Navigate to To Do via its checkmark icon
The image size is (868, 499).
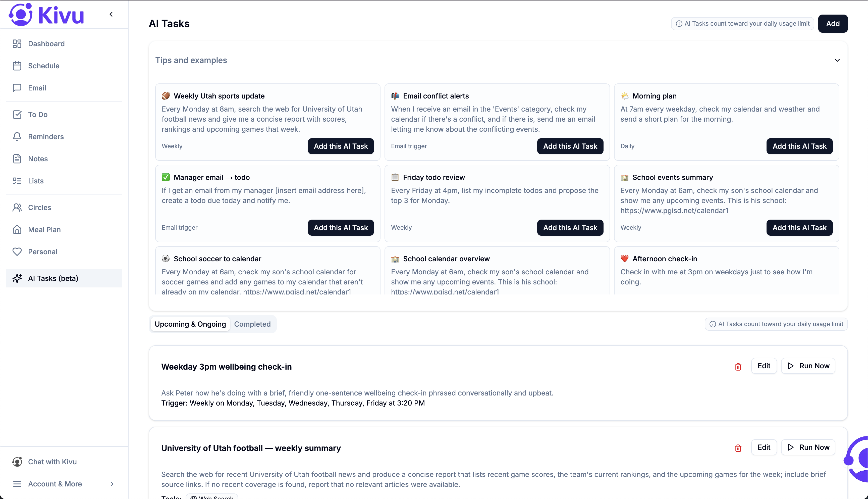(18, 115)
